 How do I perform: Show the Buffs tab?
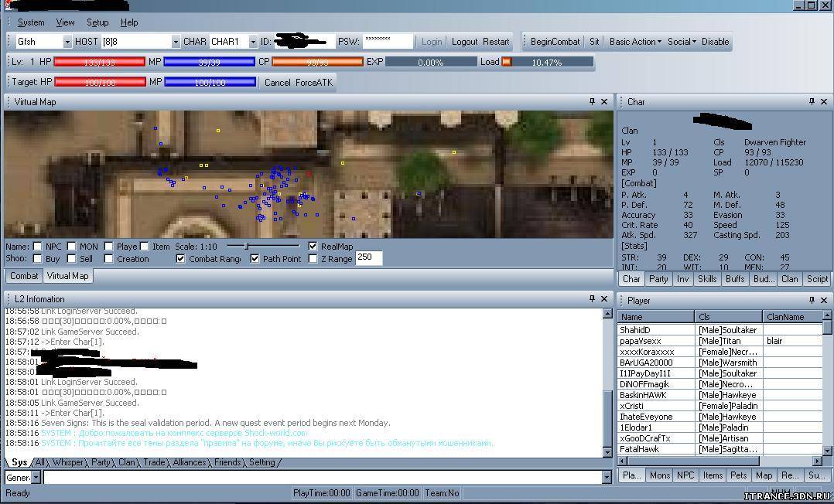[735, 279]
